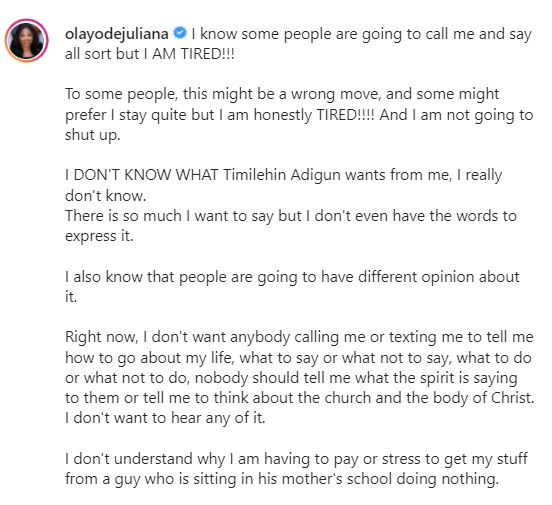The width and height of the screenshot is (552, 505).
Task: Click the line 'shut up.'
Action: coord(93,135)
